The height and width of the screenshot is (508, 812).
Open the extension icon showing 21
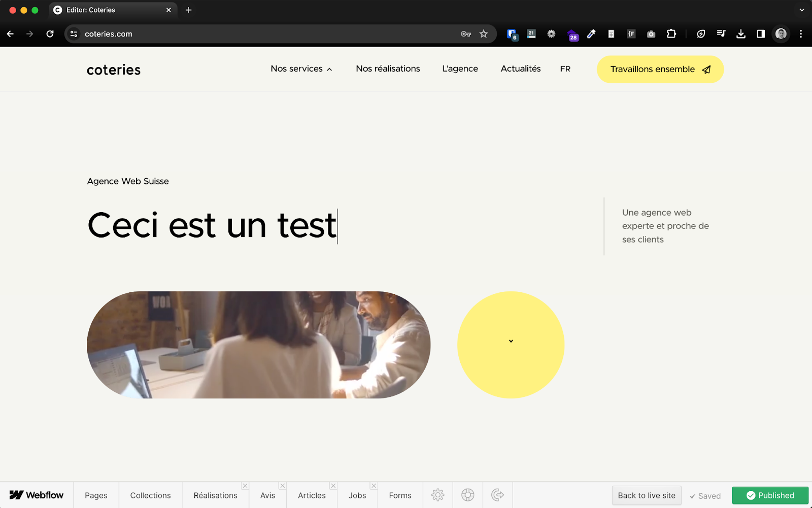click(531, 34)
